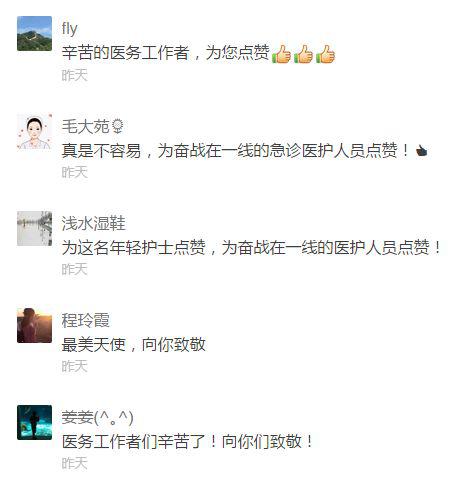
Task: Open 姜姜(^。^)'s teal silhouette avatar
Action: point(34,422)
